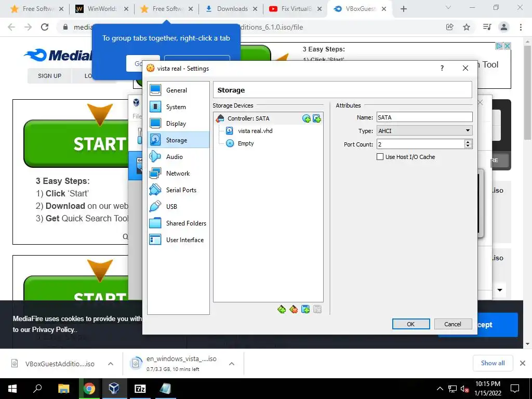The height and width of the screenshot is (399, 532).
Task: Show hidden system tray icons
Action: (x=440, y=389)
